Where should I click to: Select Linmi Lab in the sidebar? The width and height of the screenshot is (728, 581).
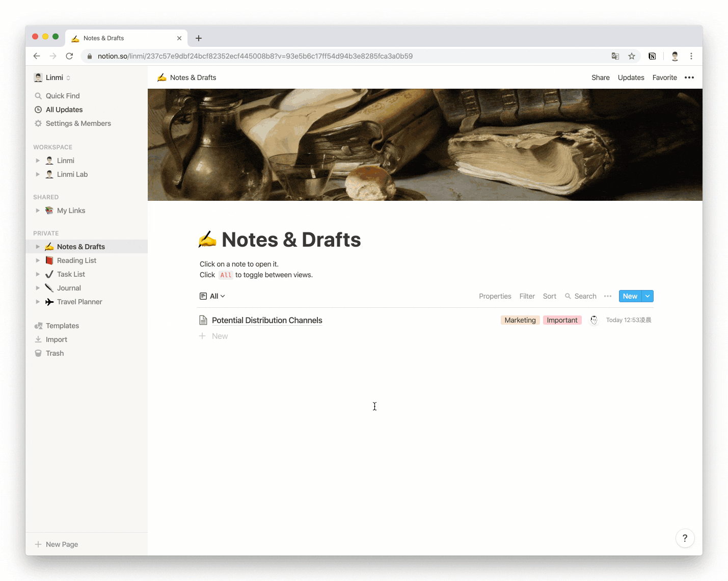click(x=72, y=174)
